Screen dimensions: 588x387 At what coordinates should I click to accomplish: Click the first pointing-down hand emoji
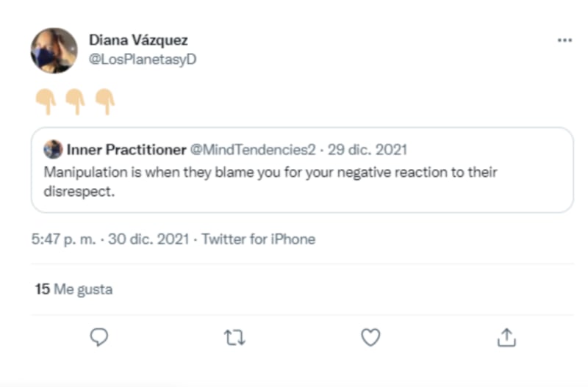(46, 101)
